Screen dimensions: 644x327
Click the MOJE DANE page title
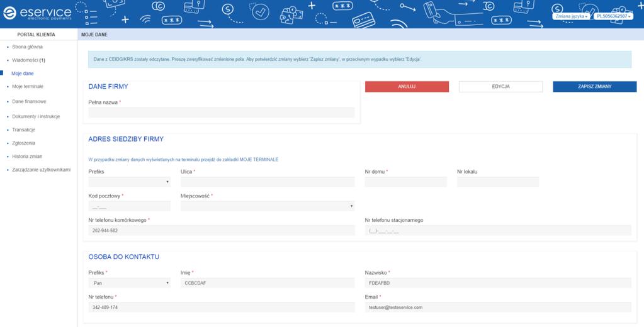pos(94,35)
